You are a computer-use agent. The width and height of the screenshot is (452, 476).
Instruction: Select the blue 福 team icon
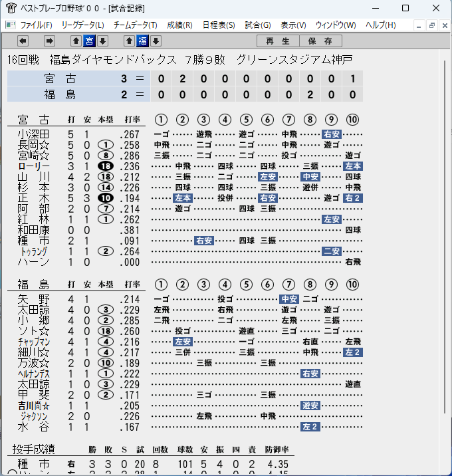(x=143, y=41)
